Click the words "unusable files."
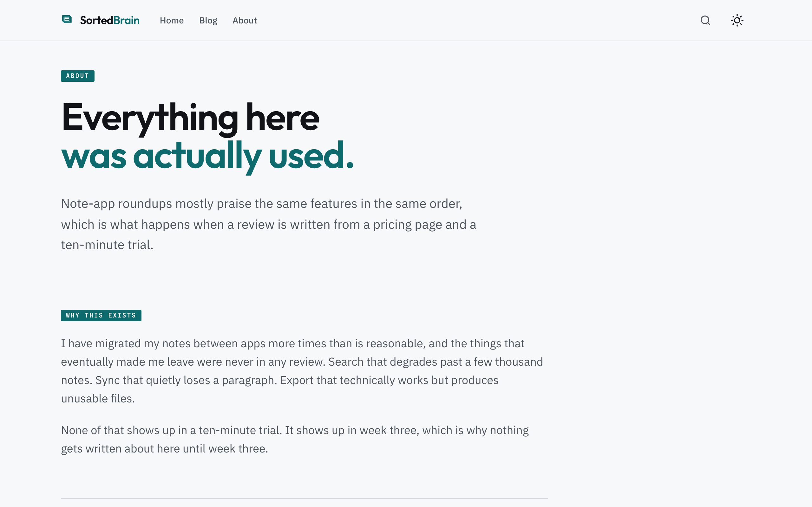This screenshot has height=507, width=812. [98, 399]
